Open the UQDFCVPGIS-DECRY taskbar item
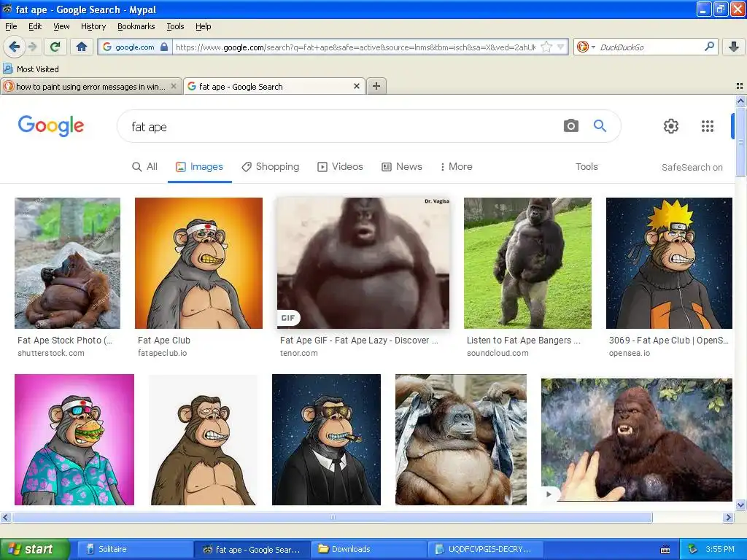Screen dimensions: 747x560 pyautogui.click(x=485, y=549)
